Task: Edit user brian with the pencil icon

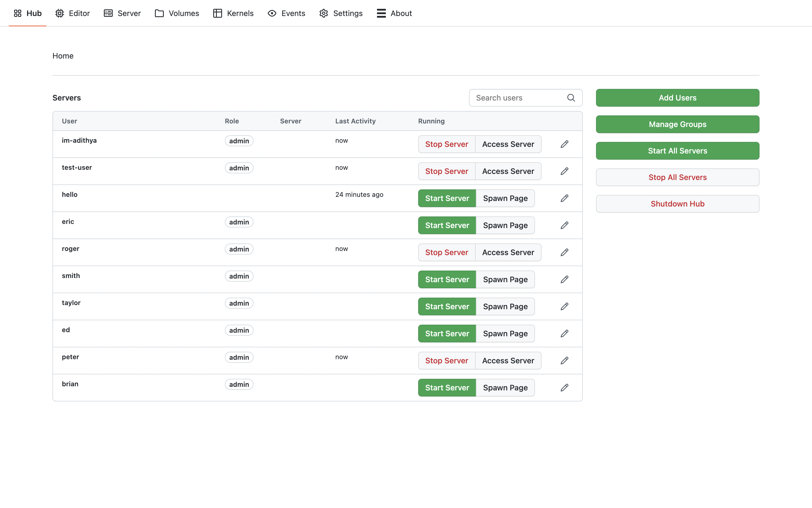Action: click(x=564, y=387)
